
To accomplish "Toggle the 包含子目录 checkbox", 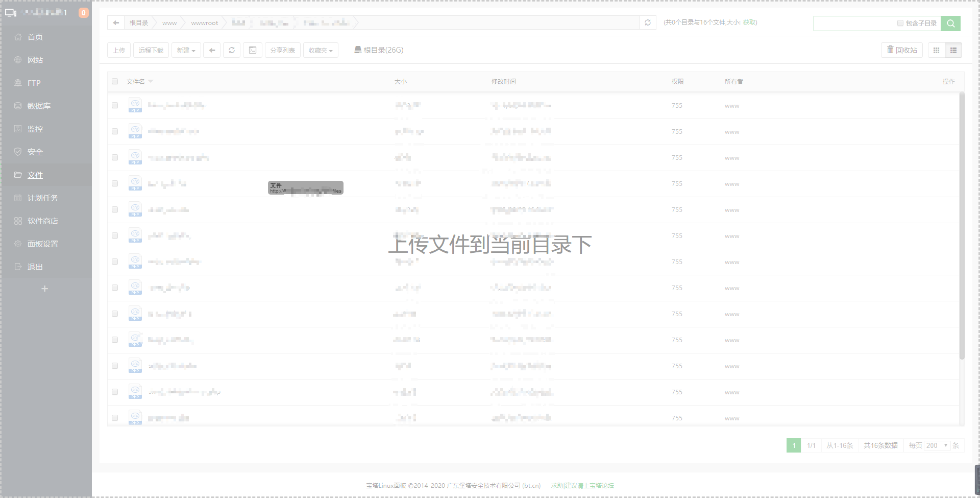I will [x=900, y=23].
